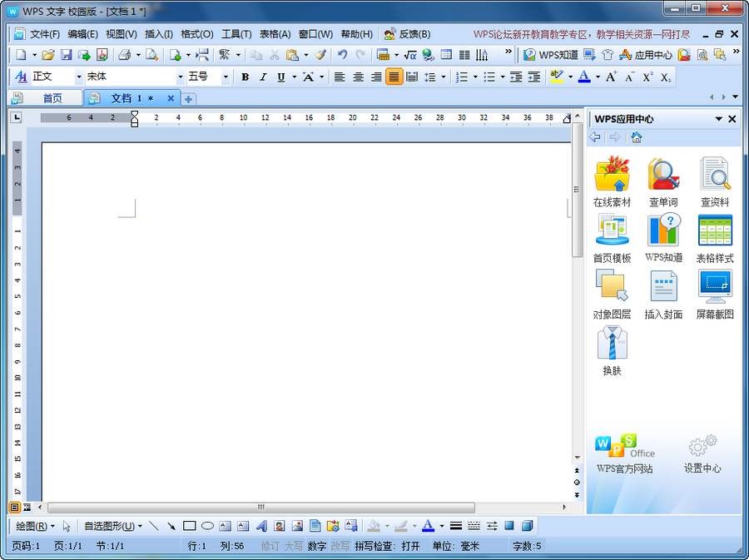The width and height of the screenshot is (749, 560).
Task: Toggle italic formatting
Action: click(264, 77)
